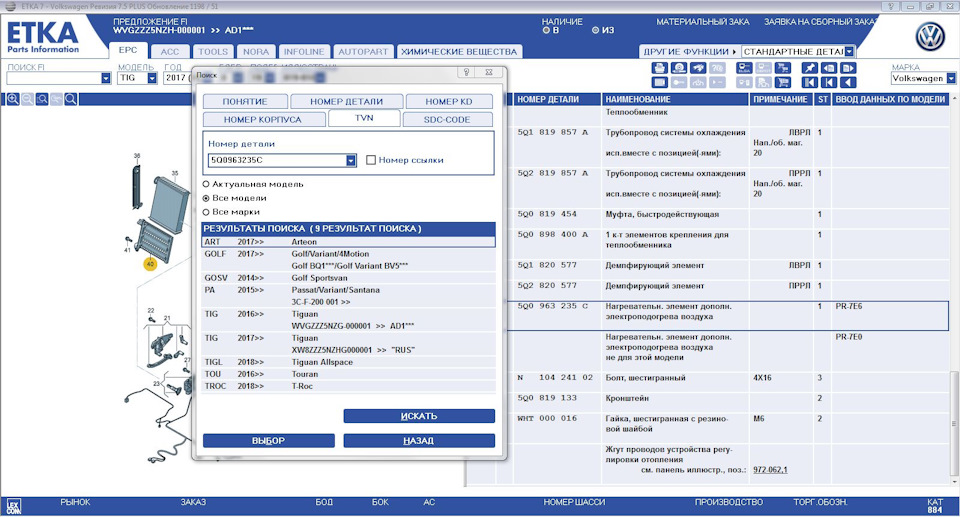Switch to the ACC tab

[x=170, y=51]
